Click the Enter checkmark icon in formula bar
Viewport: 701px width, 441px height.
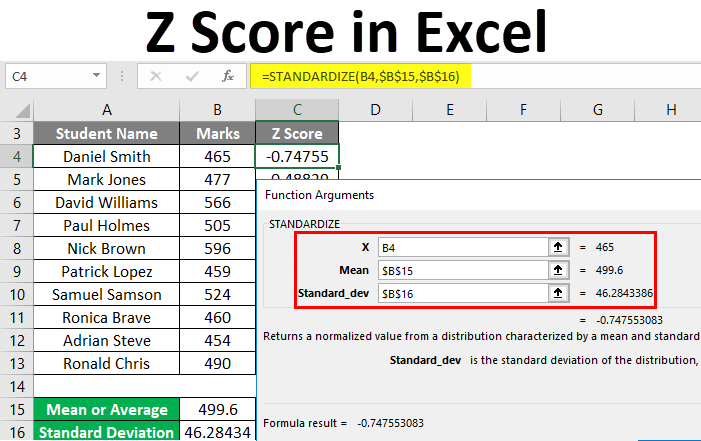(x=192, y=76)
